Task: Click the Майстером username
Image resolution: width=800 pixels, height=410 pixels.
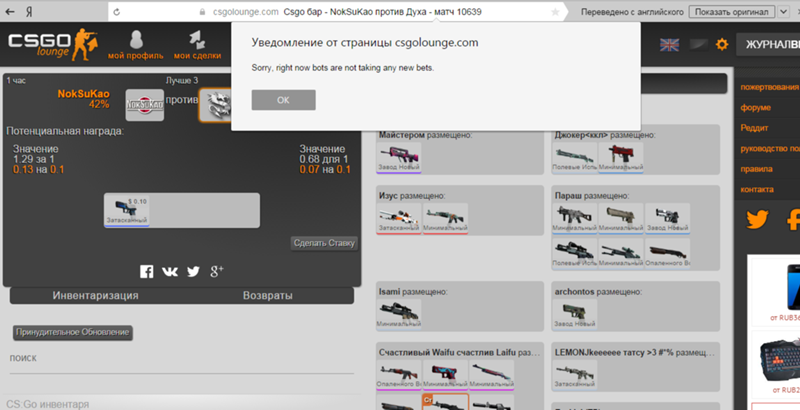Action: (x=402, y=135)
